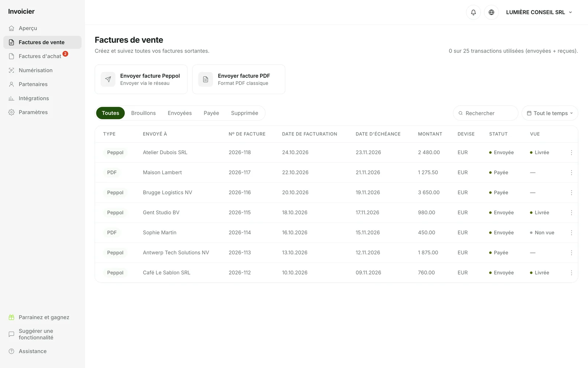Click the Parrainez et gagnez gift icon
This screenshot has height=368, width=588.
pos(11,317)
